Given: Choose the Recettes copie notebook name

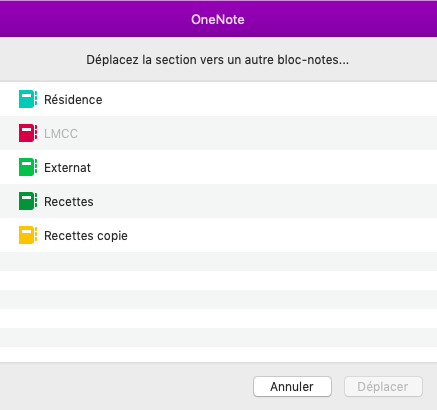Looking at the screenshot, I should click(86, 236).
